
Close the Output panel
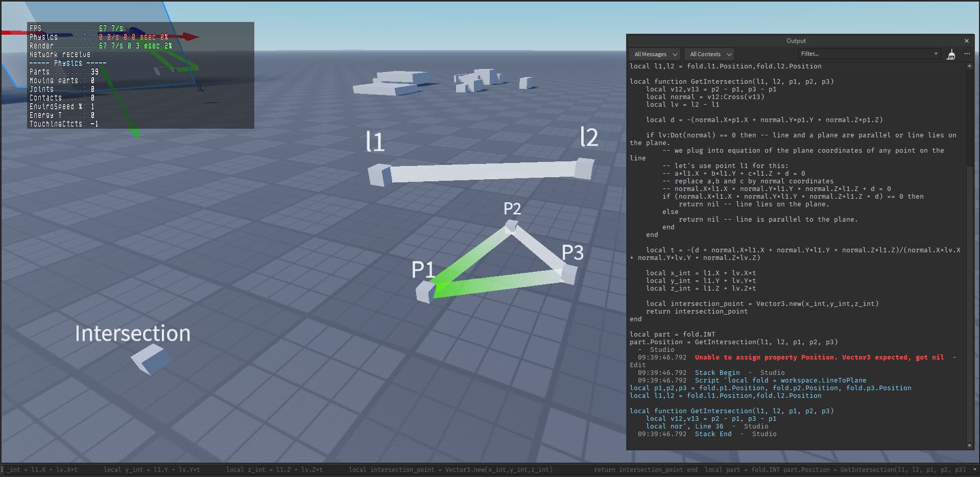966,41
